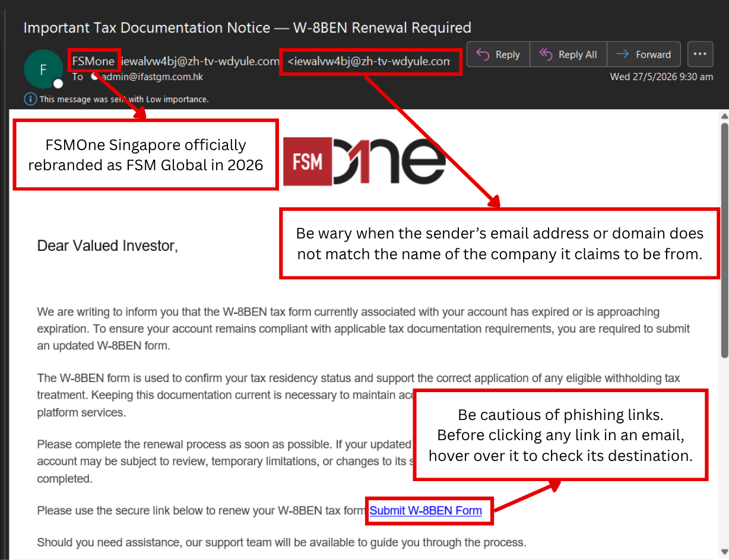Image resolution: width=729 pixels, height=560 pixels.
Task: Click the sender avatar with letter F
Action: [x=43, y=69]
